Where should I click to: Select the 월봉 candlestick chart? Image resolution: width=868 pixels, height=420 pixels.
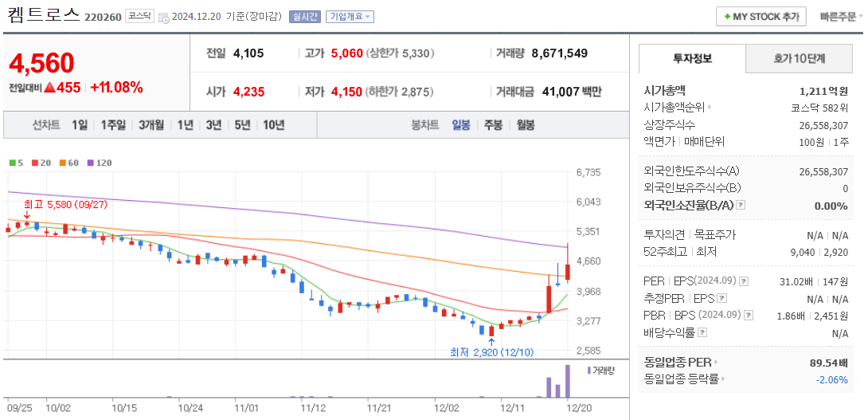pos(526,125)
